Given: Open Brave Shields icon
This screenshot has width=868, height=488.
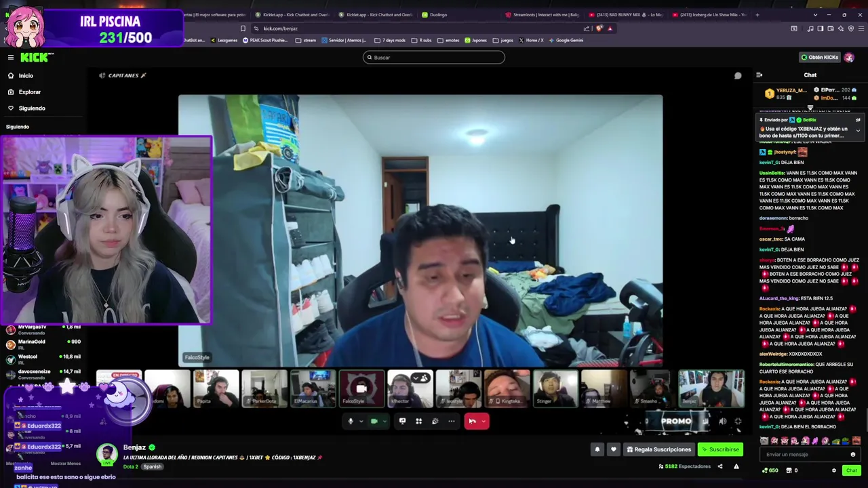Looking at the screenshot, I should pos(599,28).
